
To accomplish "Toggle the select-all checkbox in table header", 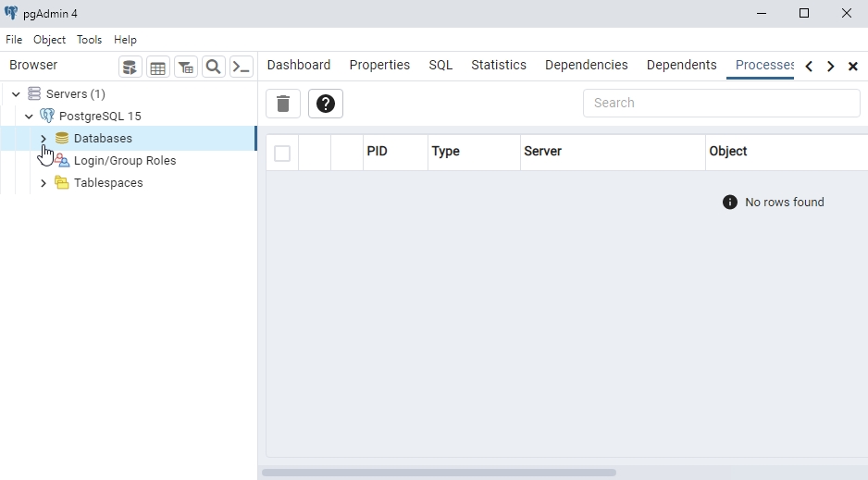I will coord(282,153).
